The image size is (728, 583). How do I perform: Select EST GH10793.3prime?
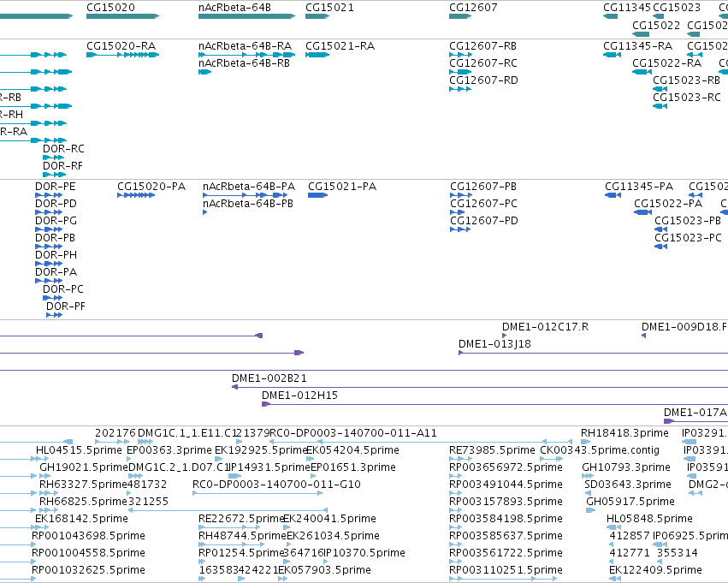[x=588, y=476]
